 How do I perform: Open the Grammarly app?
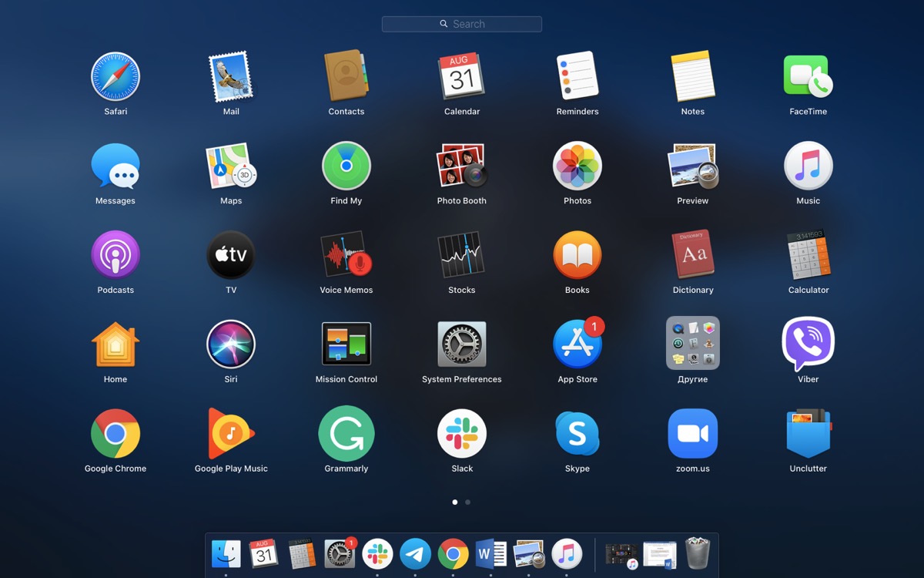(x=346, y=434)
